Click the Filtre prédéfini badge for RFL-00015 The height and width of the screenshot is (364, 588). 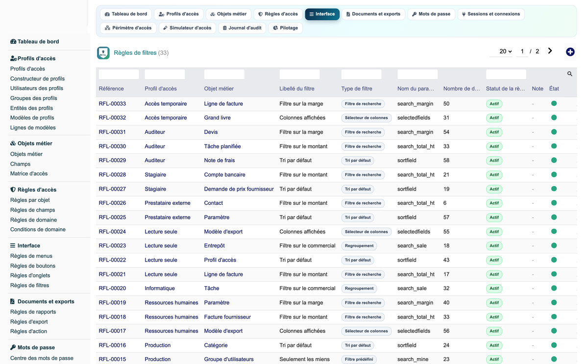pos(359,360)
